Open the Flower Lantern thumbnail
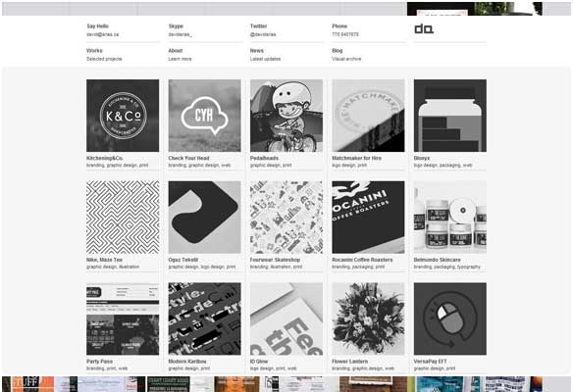Image resolution: width=573 pixels, height=392 pixels. coord(368,318)
